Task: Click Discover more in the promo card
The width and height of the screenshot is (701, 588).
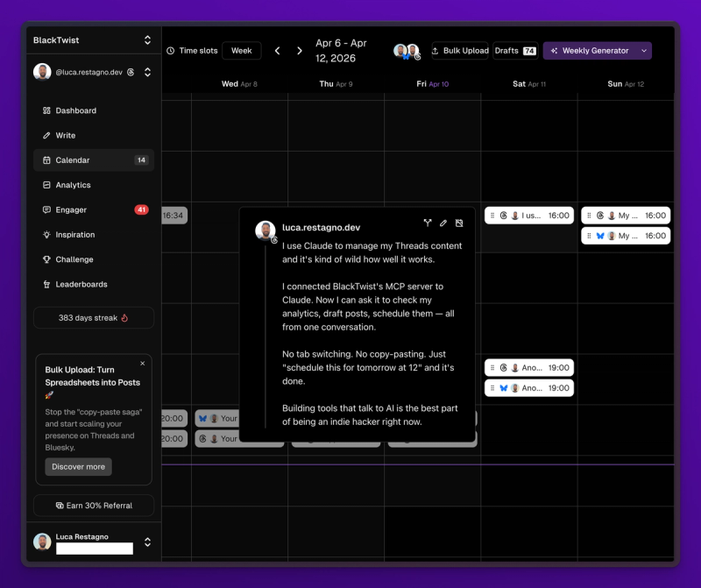Action: click(x=78, y=466)
